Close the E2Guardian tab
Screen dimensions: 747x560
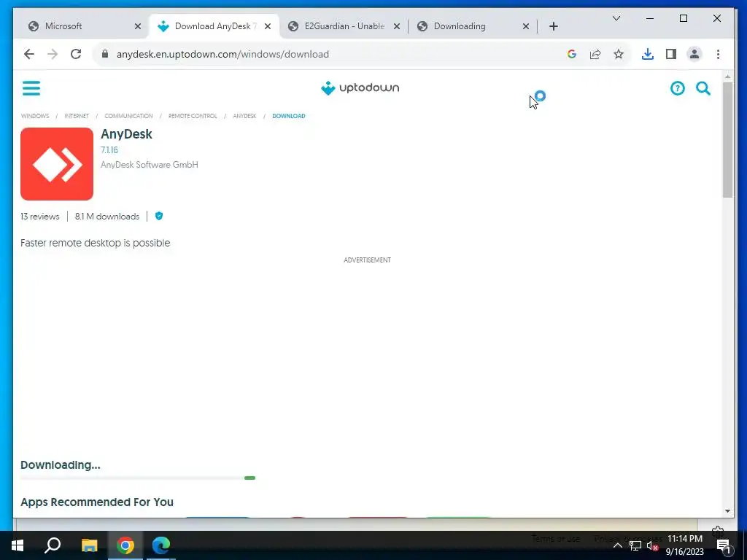click(396, 26)
